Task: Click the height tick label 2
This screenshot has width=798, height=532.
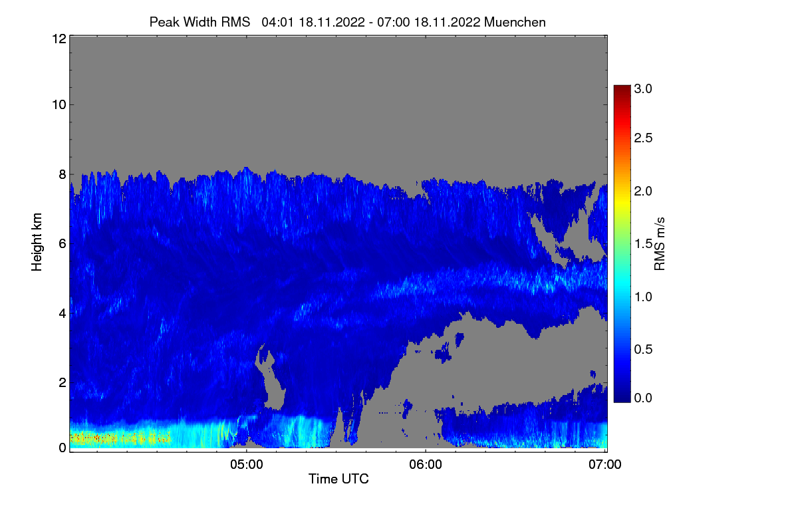Action: [x=63, y=382]
